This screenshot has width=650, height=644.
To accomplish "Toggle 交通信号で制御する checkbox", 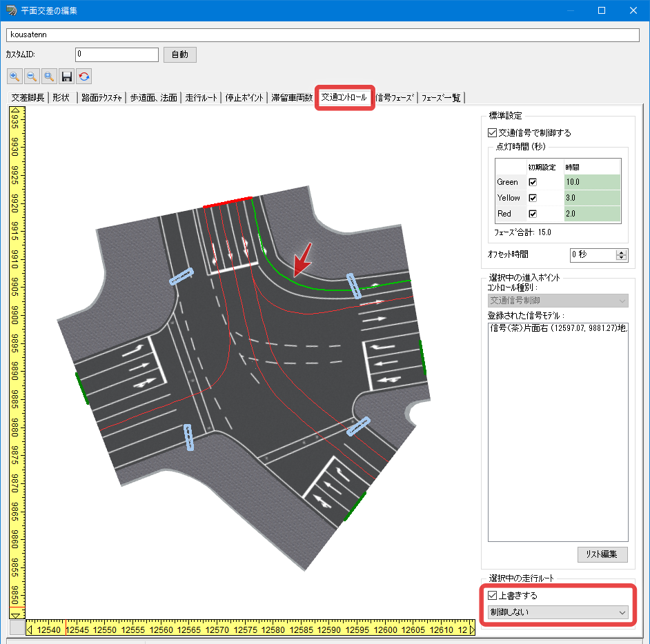I will 492,133.
